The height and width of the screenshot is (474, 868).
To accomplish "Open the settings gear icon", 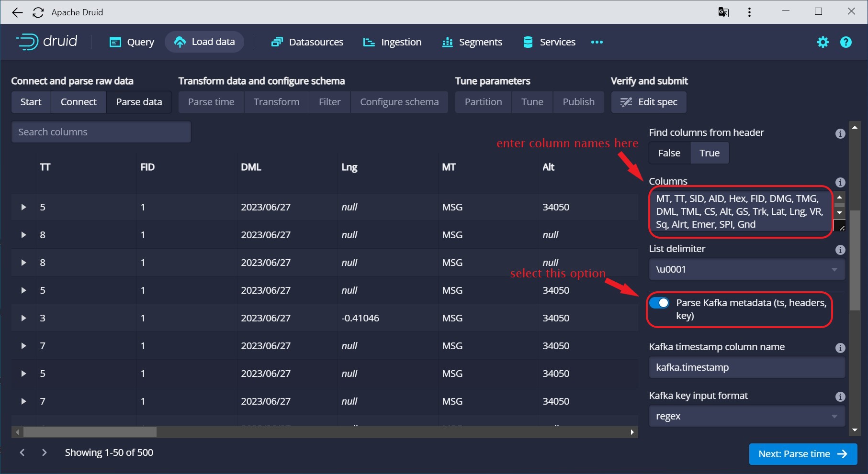I will (823, 42).
